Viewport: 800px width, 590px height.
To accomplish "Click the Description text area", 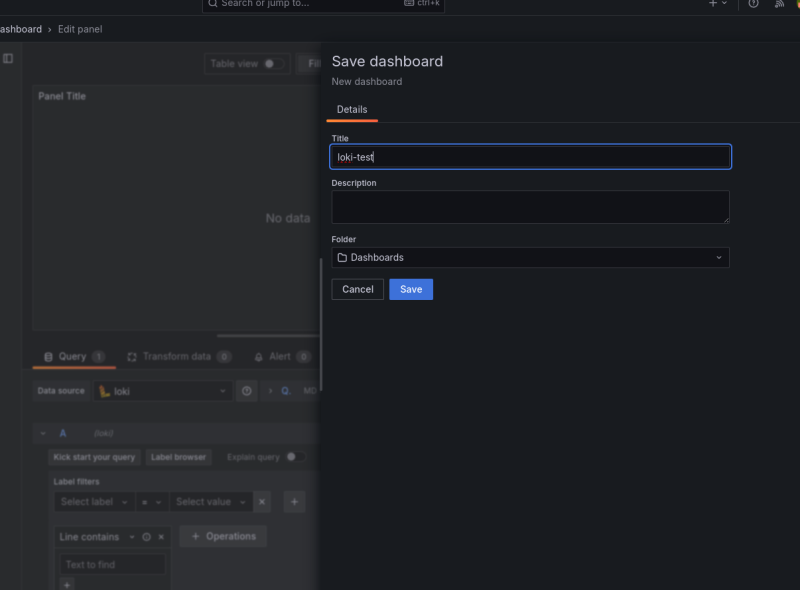I will point(530,207).
